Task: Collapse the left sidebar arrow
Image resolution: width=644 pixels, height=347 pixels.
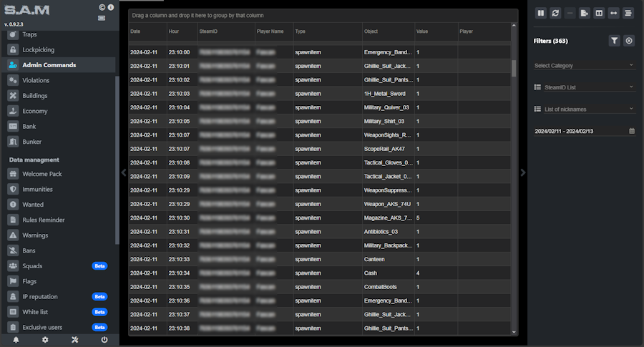Action: (123, 172)
